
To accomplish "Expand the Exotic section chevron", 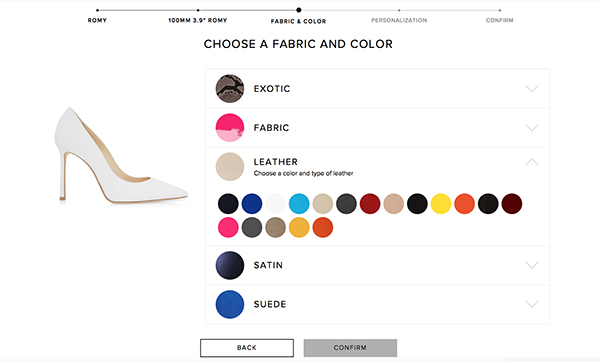I will [532, 88].
